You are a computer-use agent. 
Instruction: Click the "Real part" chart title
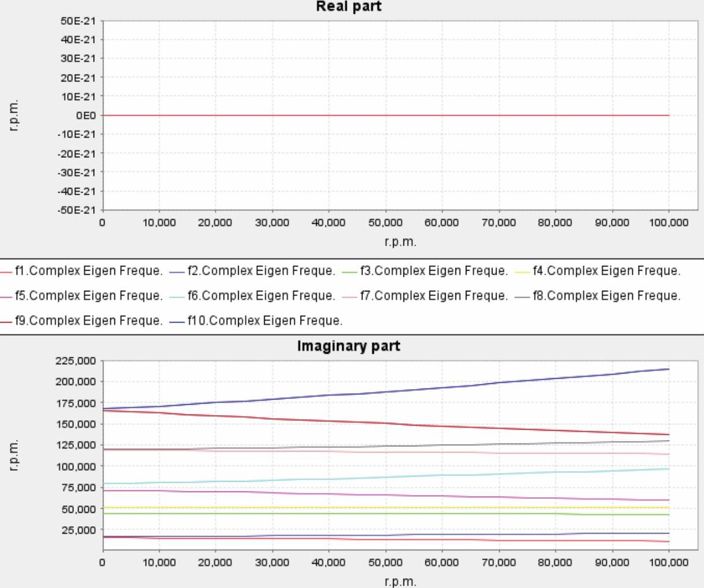click(349, 7)
